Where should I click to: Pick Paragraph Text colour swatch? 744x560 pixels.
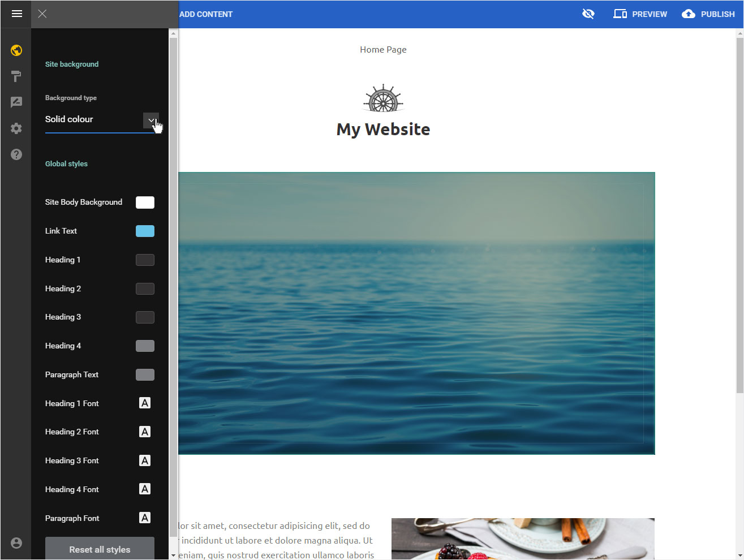[x=145, y=374]
